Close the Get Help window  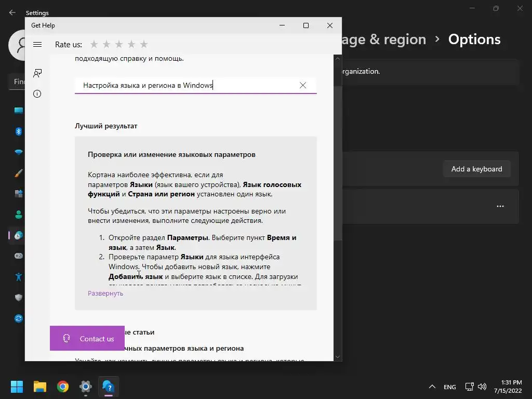tap(330, 25)
